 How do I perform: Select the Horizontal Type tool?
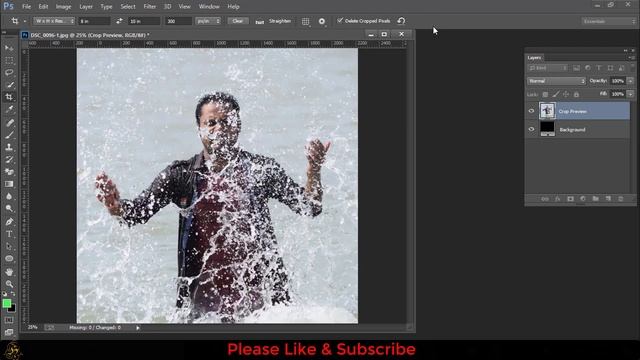(9, 234)
